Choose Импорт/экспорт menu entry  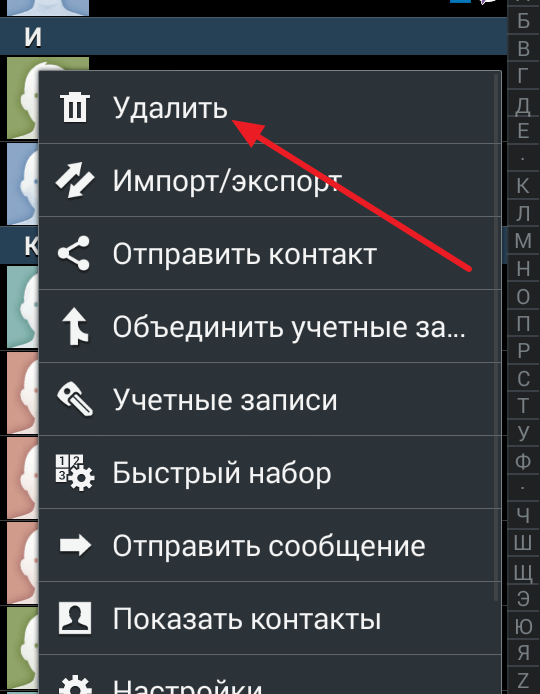click(270, 180)
